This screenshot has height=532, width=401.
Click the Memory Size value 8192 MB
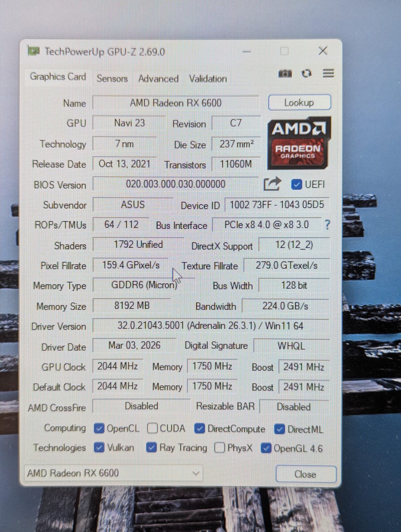[x=132, y=305]
